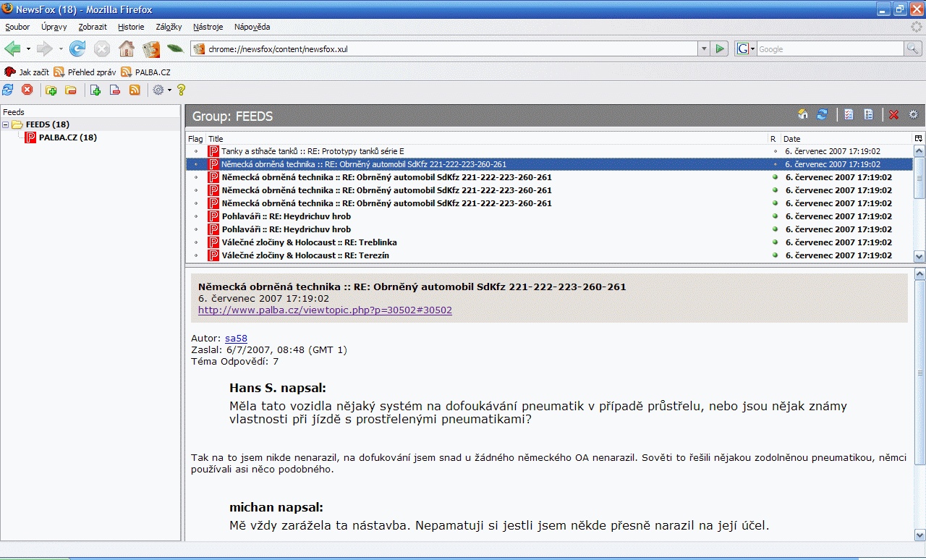
Task: Sort articles by the Title column header
Action: [x=486, y=138]
